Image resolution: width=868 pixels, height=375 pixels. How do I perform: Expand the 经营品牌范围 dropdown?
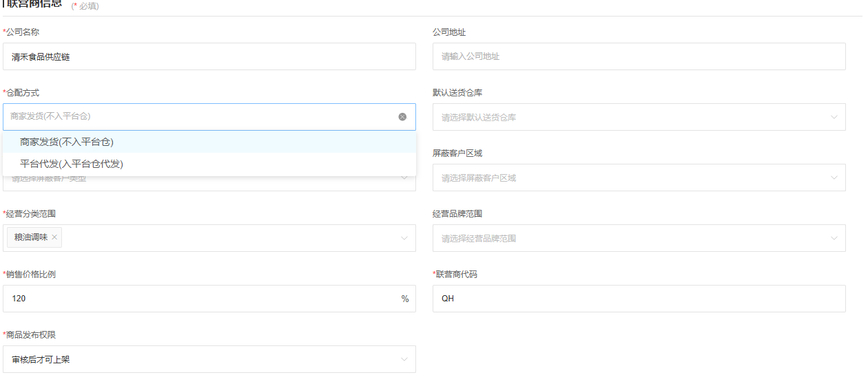click(x=639, y=238)
